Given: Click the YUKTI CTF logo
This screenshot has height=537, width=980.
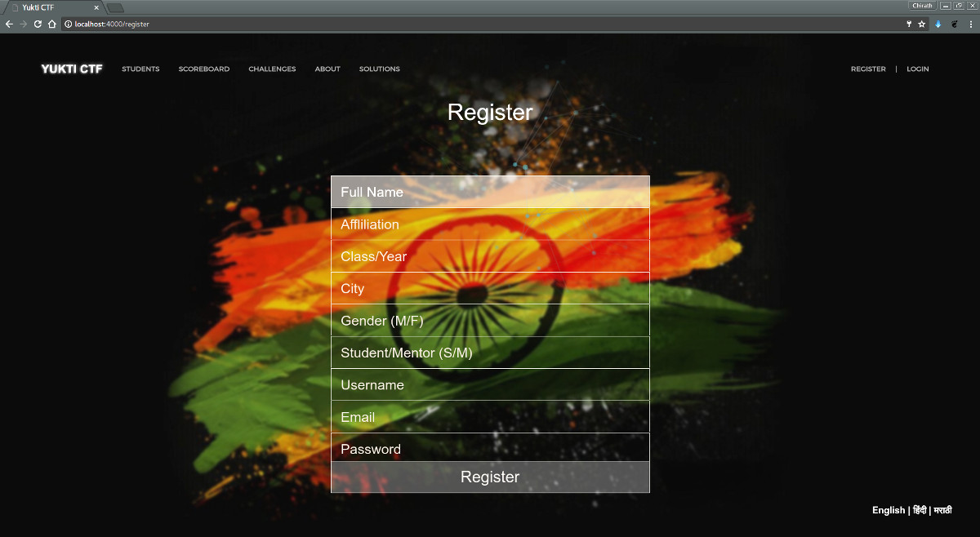Looking at the screenshot, I should 72,69.
